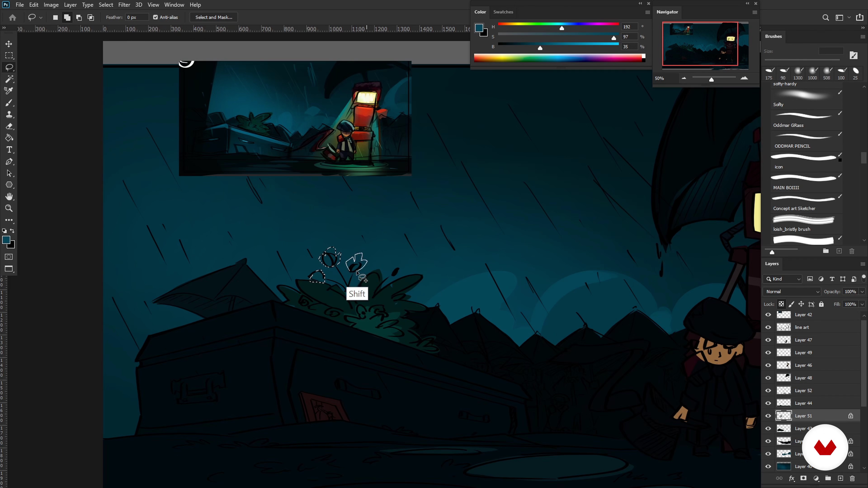This screenshot has width=868, height=488.
Task: Choose Subtract from Selection mode
Action: [x=79, y=18]
